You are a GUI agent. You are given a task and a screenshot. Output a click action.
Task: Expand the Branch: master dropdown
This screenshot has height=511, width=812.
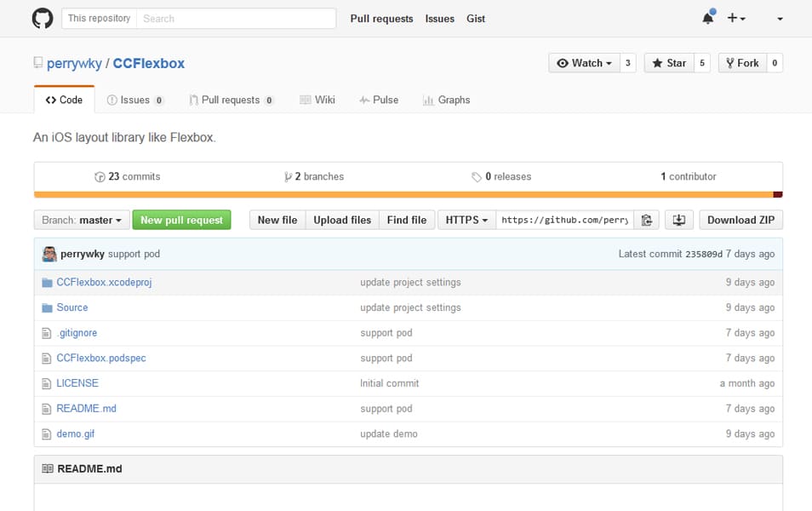[82, 220]
